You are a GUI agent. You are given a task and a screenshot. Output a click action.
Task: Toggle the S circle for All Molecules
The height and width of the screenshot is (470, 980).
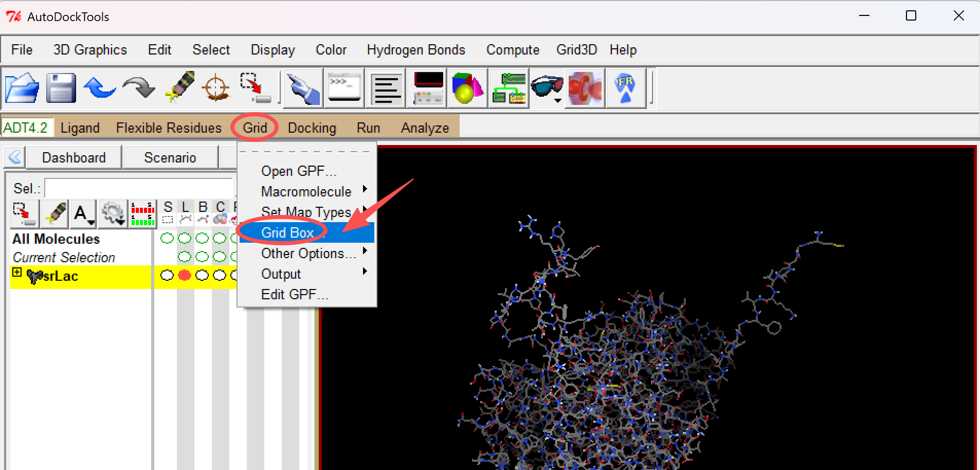(167, 238)
